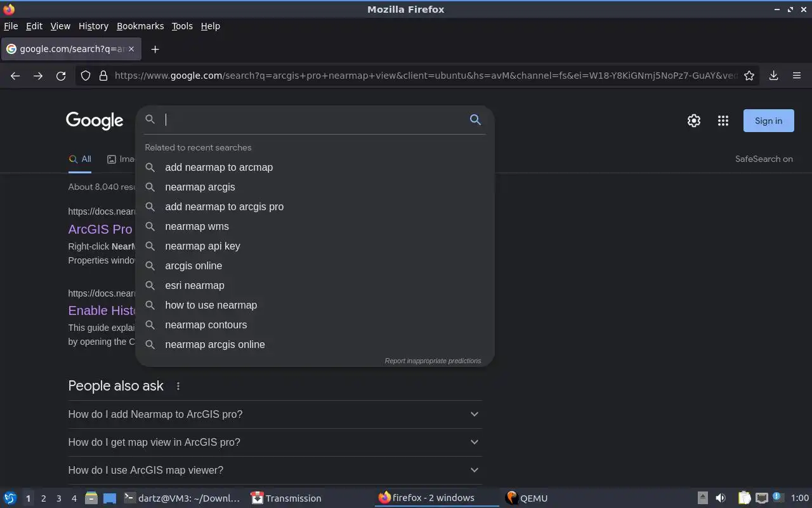This screenshot has height=508, width=812.
Task: Open the Tools menu
Action: coord(182,26)
